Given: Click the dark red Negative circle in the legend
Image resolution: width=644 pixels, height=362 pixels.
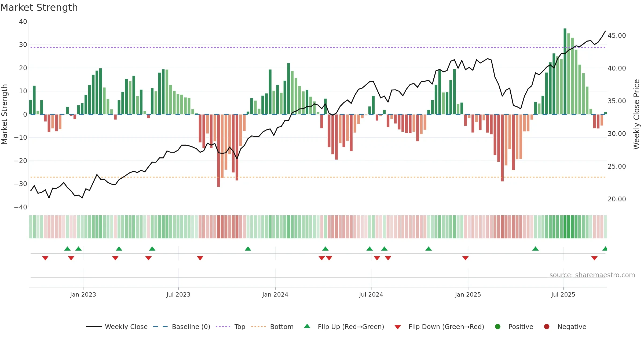Looking at the screenshot, I should (x=547, y=327).
